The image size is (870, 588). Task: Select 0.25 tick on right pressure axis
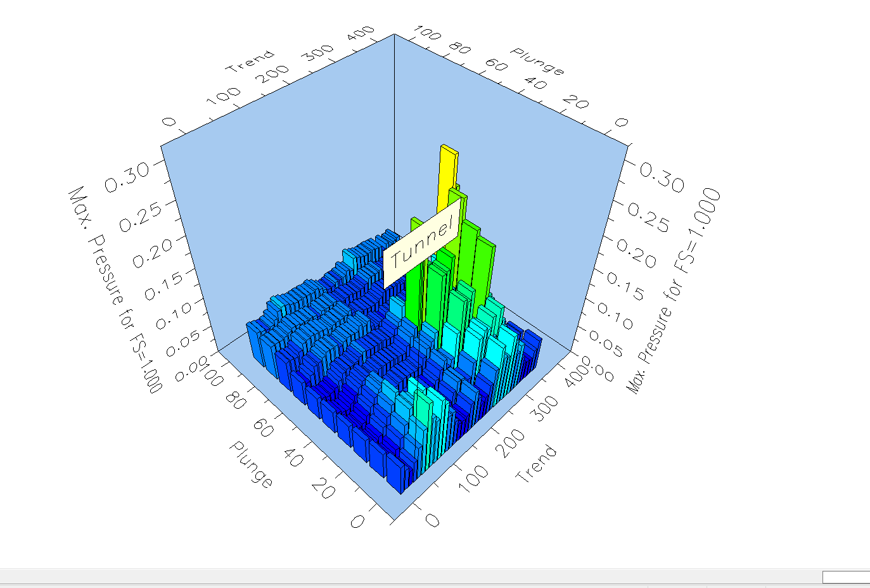point(648,217)
